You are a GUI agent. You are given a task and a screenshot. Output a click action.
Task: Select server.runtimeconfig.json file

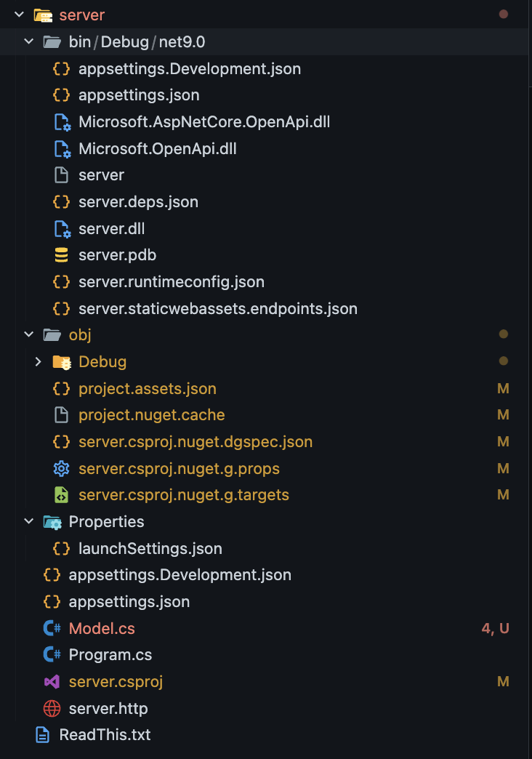(x=171, y=281)
